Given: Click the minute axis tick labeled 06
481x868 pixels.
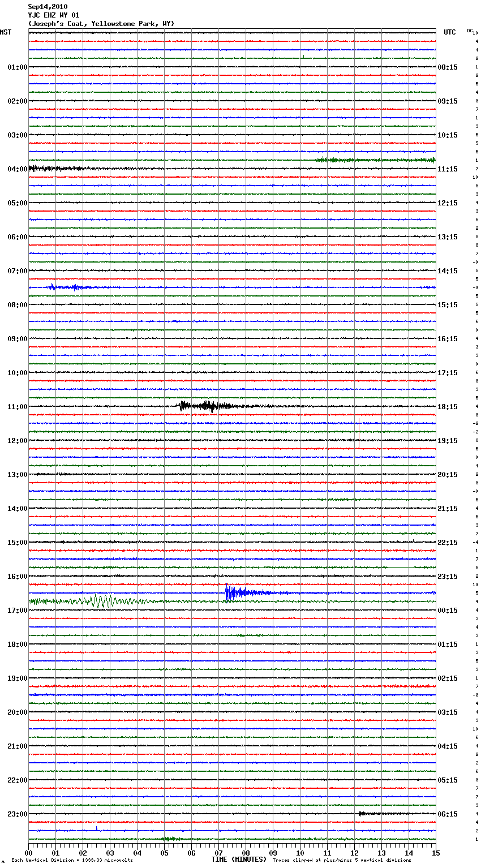Looking at the screenshot, I should (x=191, y=853).
